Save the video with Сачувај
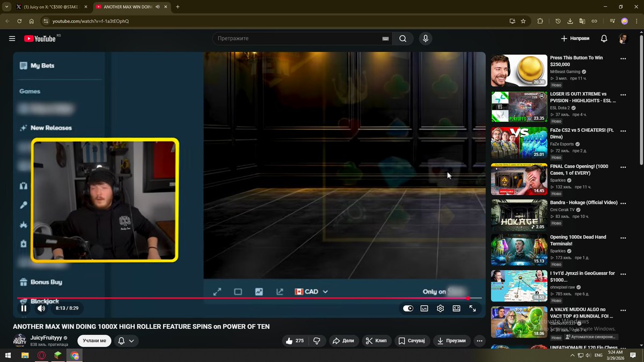This screenshot has height=362, width=644. 412,341
